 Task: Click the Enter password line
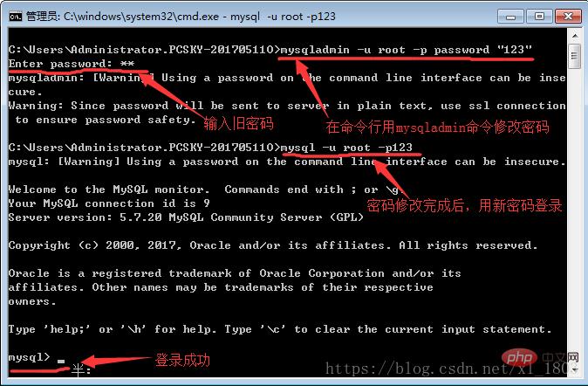(x=72, y=64)
